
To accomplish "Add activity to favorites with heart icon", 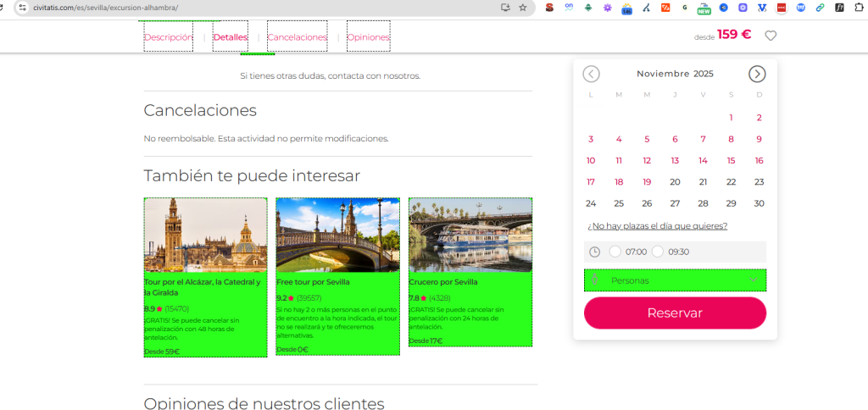I will click(771, 36).
